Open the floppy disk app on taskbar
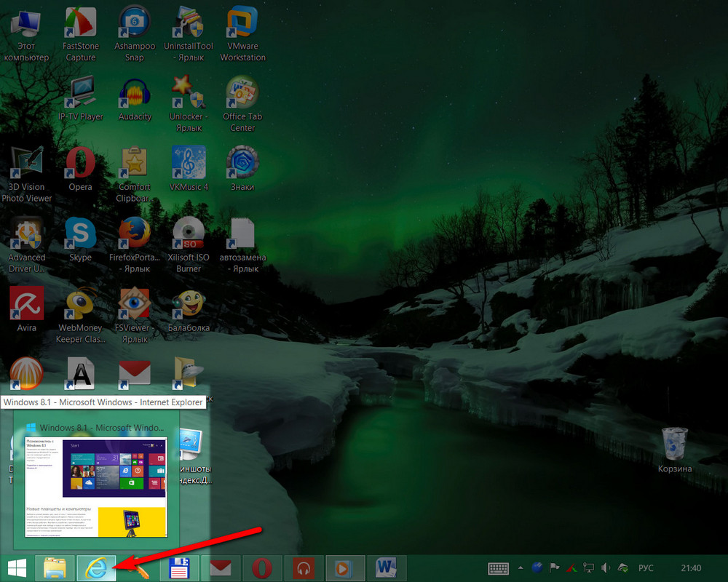 point(179,568)
